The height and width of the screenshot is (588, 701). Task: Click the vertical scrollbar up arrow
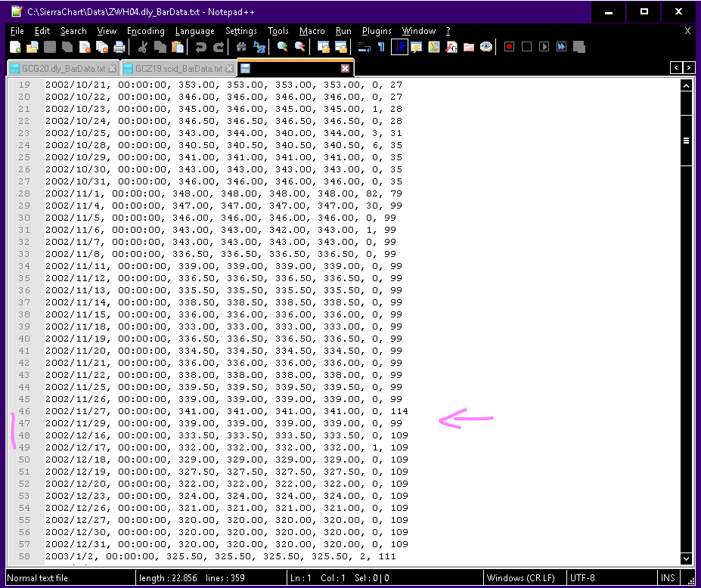686,85
